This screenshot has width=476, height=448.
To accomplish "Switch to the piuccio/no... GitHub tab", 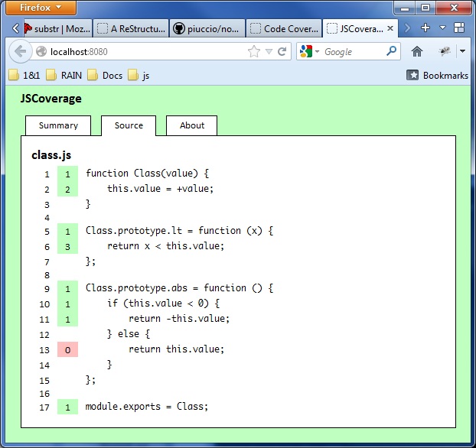I will point(207,28).
